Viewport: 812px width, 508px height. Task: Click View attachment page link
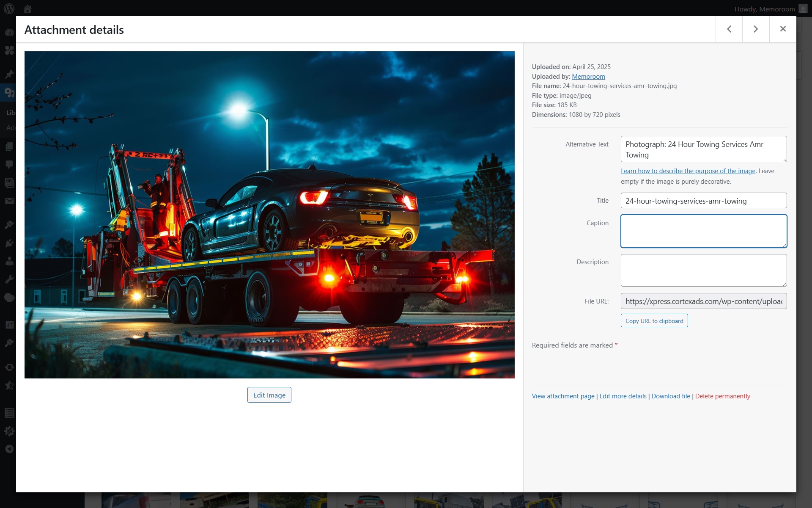point(563,396)
